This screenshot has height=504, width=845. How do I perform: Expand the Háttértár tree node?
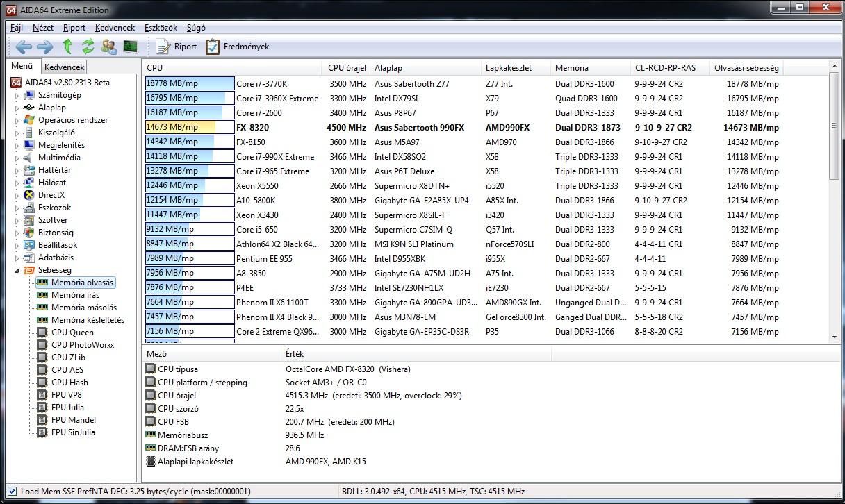pos(17,170)
